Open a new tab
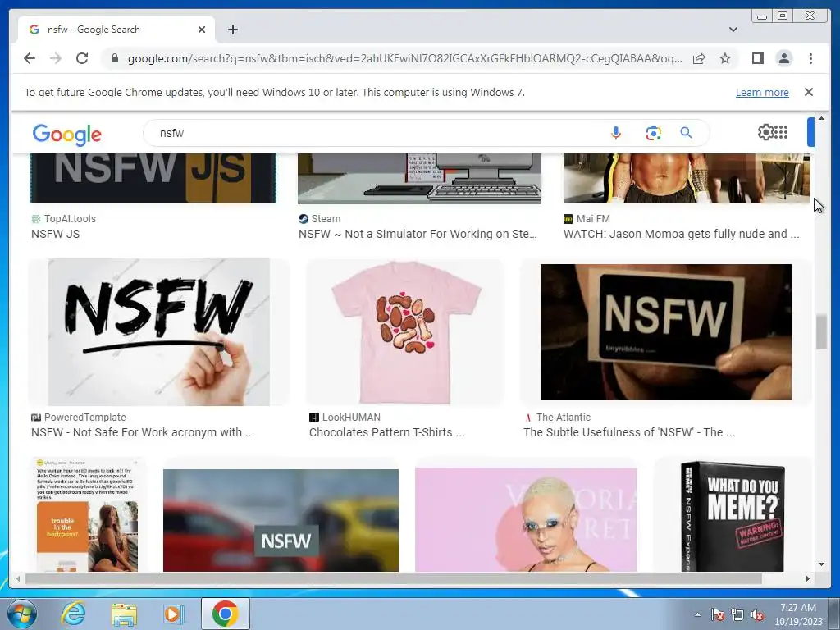Image resolution: width=840 pixels, height=630 pixels. 232,30
